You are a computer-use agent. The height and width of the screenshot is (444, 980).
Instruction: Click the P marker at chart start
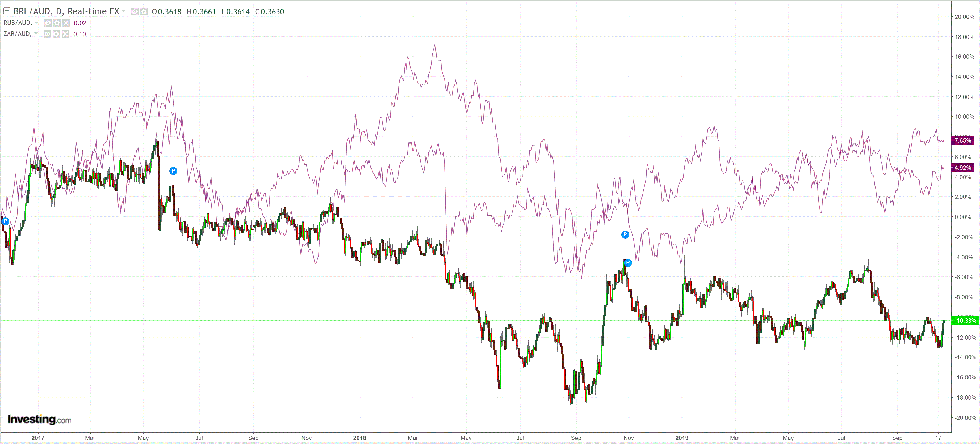(x=5, y=221)
